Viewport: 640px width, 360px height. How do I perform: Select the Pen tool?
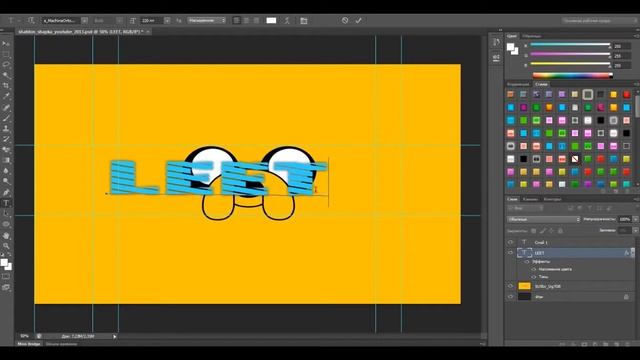coord(6,192)
